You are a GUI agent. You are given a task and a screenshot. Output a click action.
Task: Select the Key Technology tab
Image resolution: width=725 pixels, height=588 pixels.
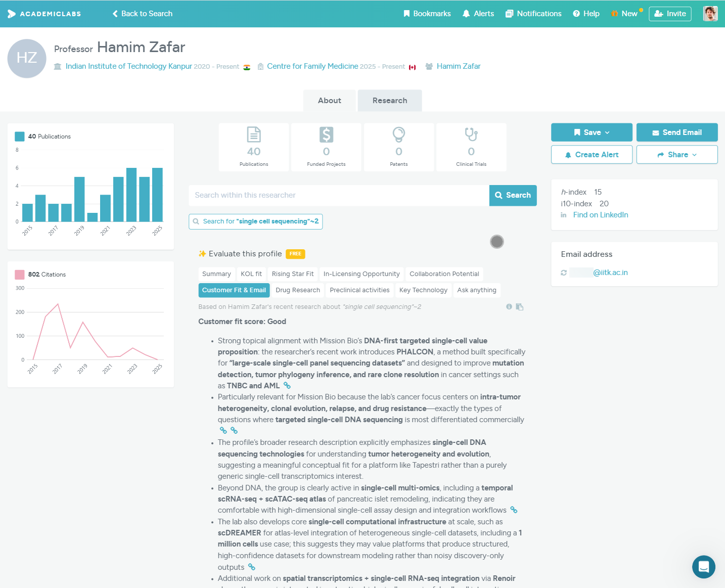(x=423, y=290)
